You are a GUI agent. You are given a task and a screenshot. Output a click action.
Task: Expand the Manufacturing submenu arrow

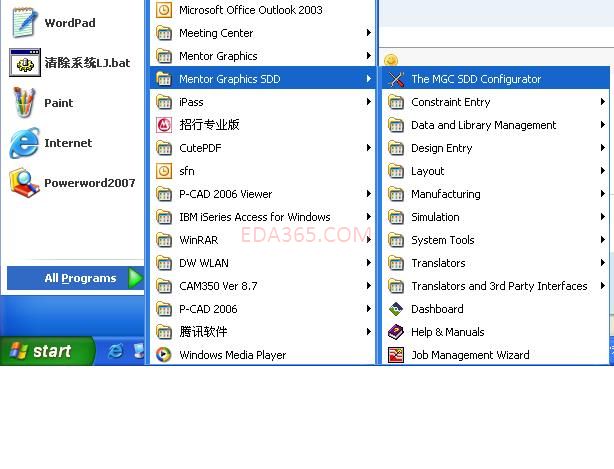pos(603,193)
